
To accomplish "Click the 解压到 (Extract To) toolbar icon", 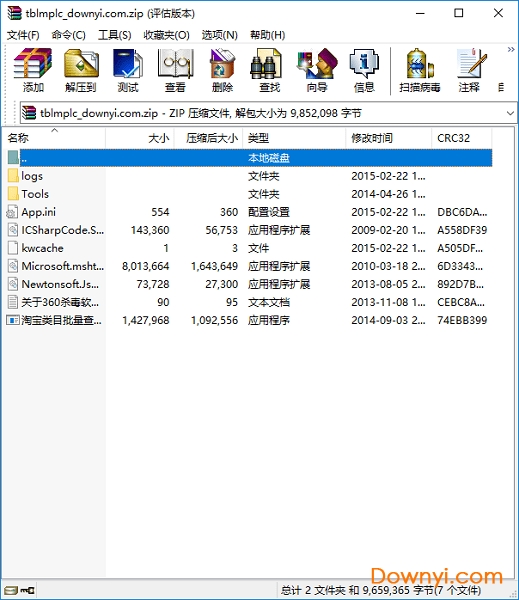I will tap(80, 70).
